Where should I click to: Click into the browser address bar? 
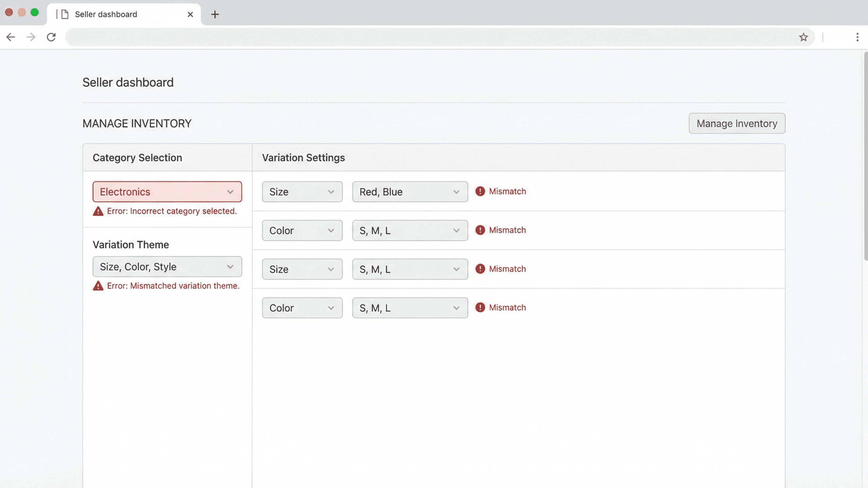coord(431,37)
